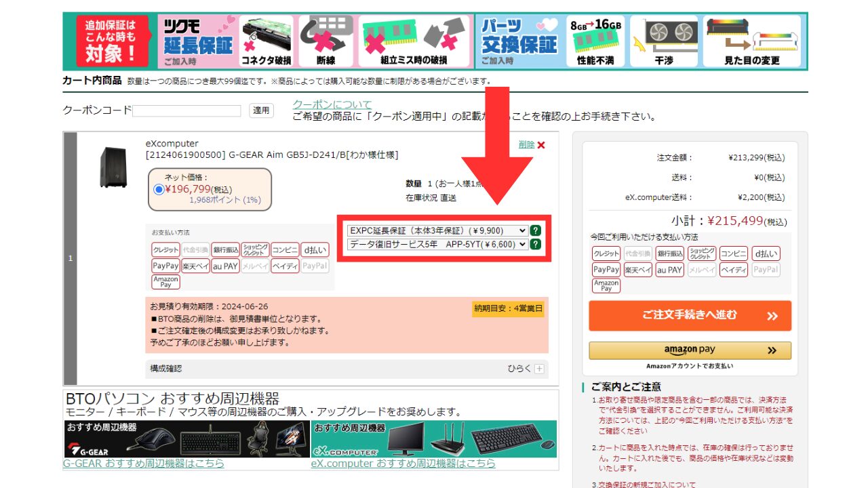Click the help icon beside EXPC延長保証
The image size is (868, 488).
tap(536, 230)
